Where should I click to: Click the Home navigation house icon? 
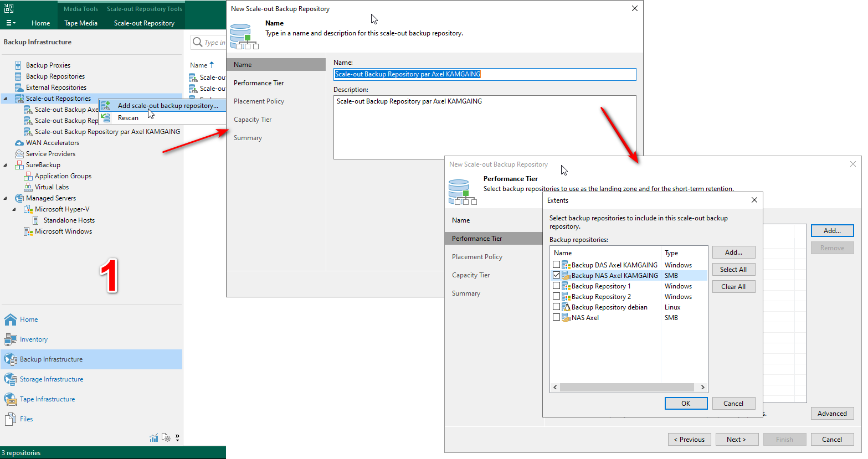click(11, 319)
